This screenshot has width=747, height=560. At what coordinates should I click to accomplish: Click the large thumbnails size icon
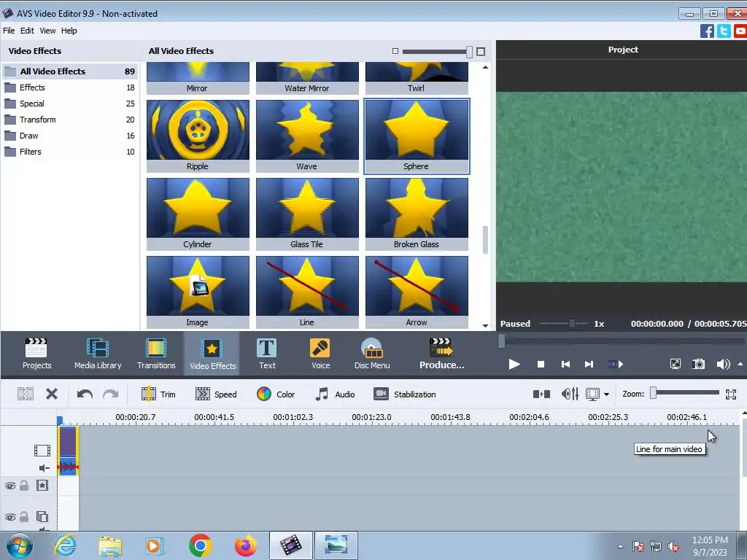[x=481, y=52]
